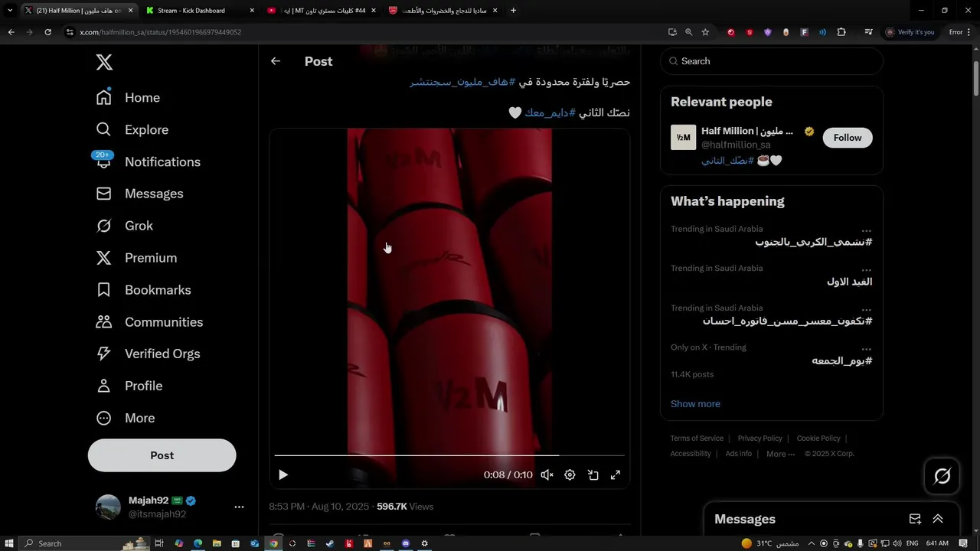980x551 pixels.
Task: Open options for the #يوم_الجمعه trend
Action: coord(866,349)
